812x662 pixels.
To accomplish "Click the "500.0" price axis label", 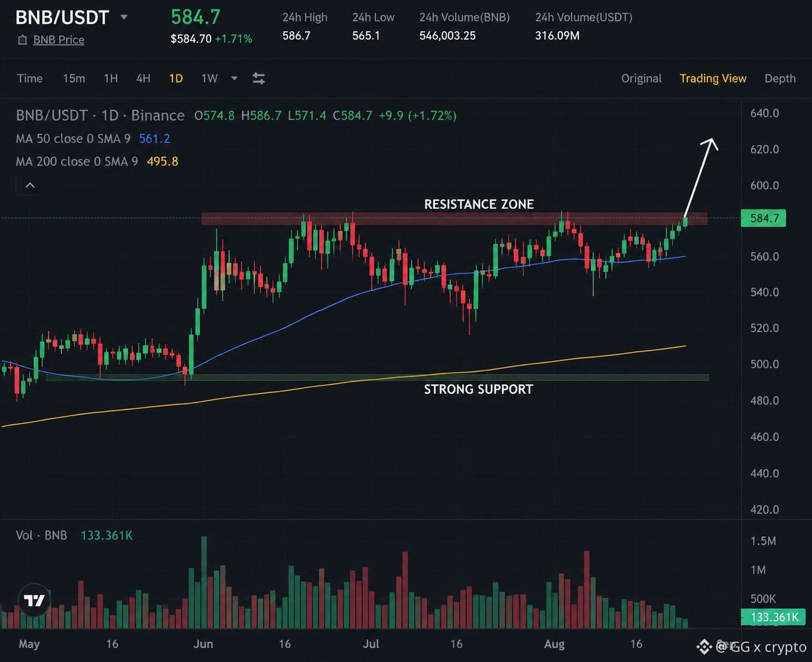I will [x=765, y=364].
